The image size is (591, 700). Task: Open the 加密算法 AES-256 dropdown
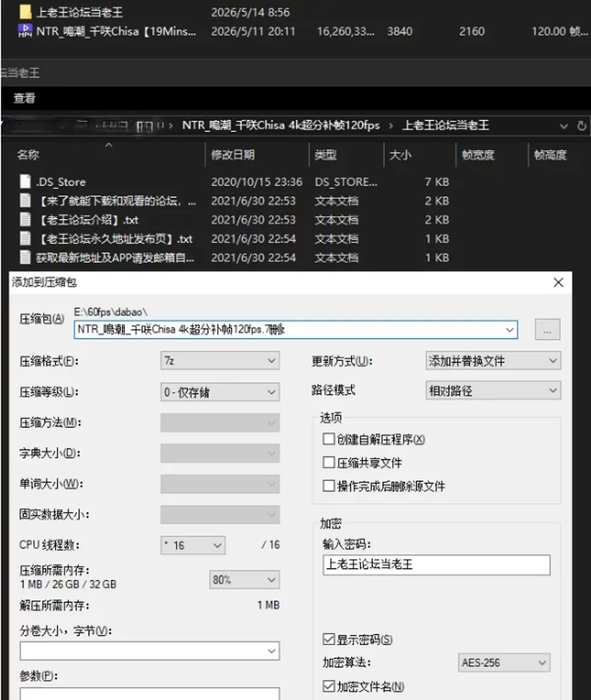(504, 663)
